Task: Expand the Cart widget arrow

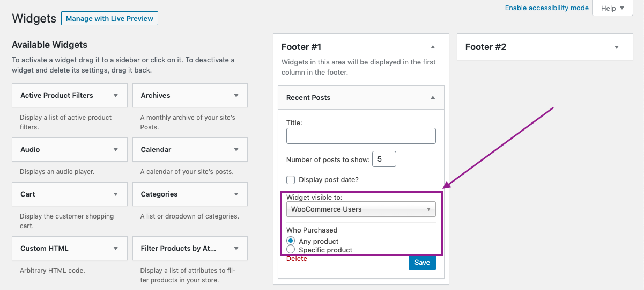Action: point(115,194)
